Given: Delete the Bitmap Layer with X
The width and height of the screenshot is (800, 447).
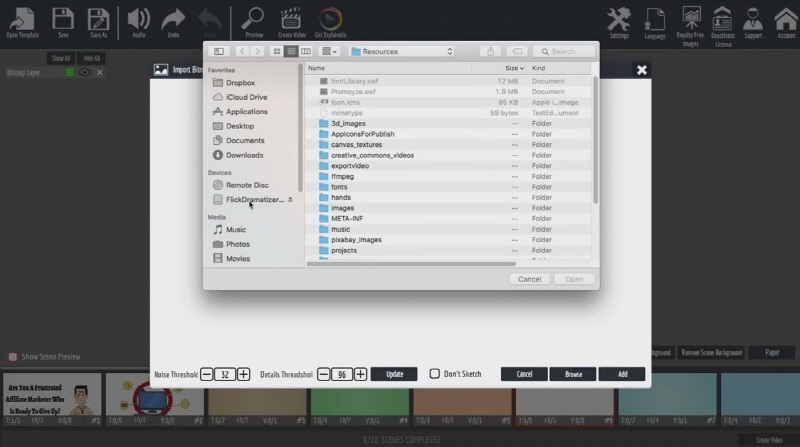Looking at the screenshot, I should click(99, 72).
